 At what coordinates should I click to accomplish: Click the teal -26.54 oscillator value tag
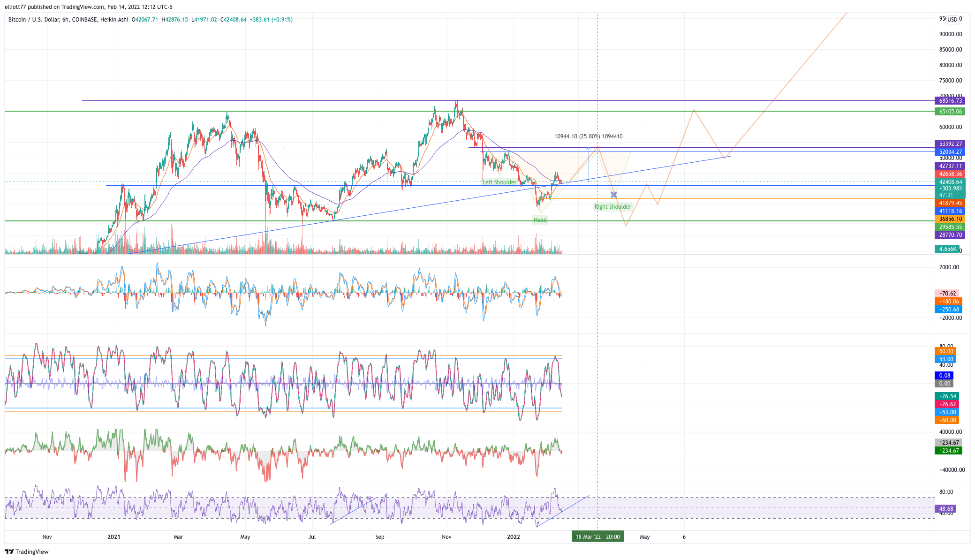[x=947, y=396]
